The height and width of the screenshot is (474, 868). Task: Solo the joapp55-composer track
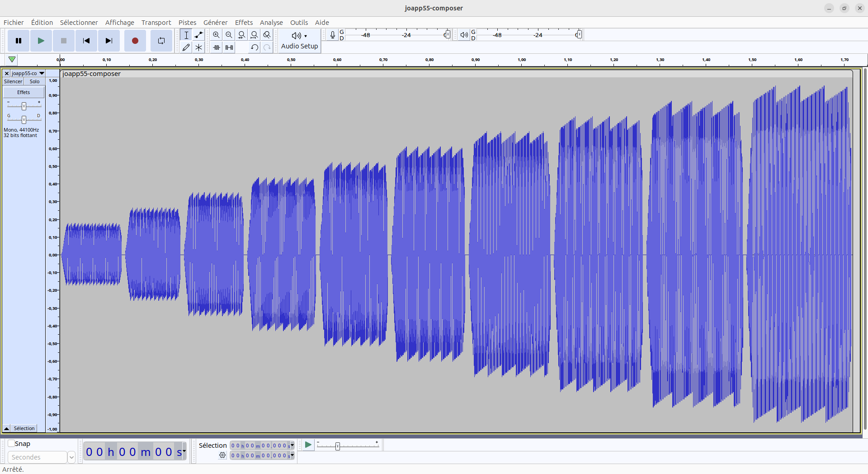click(34, 81)
